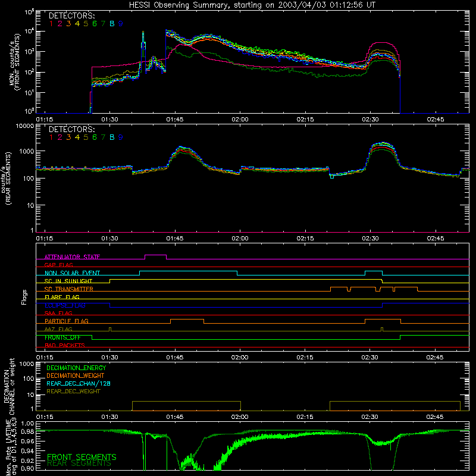476x476 pixels.
Task: Select DETECTORS: label in front segments plot
Action: click(71, 16)
